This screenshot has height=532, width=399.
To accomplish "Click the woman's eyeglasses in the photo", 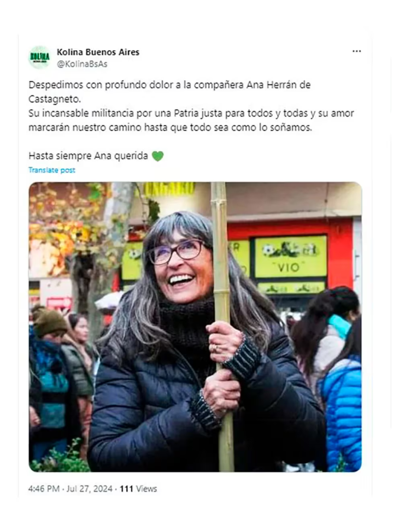I will tap(178, 253).
